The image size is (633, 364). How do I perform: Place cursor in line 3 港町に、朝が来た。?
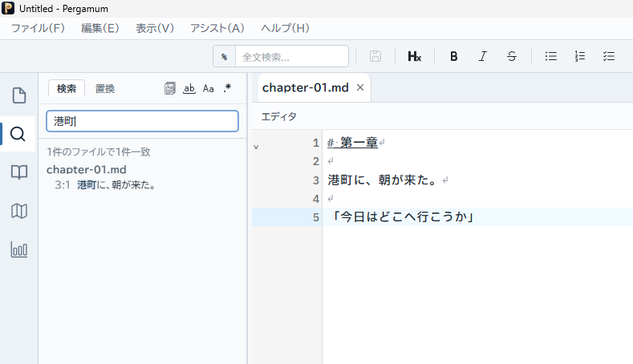click(x=383, y=180)
